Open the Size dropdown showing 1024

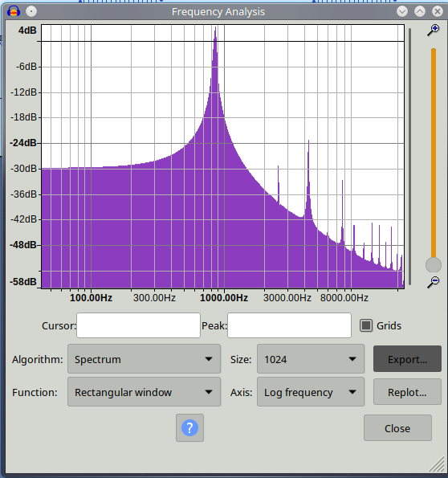(x=311, y=359)
